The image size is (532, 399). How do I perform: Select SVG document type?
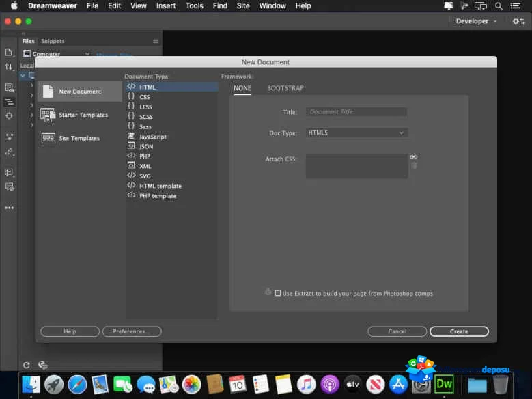(171, 176)
